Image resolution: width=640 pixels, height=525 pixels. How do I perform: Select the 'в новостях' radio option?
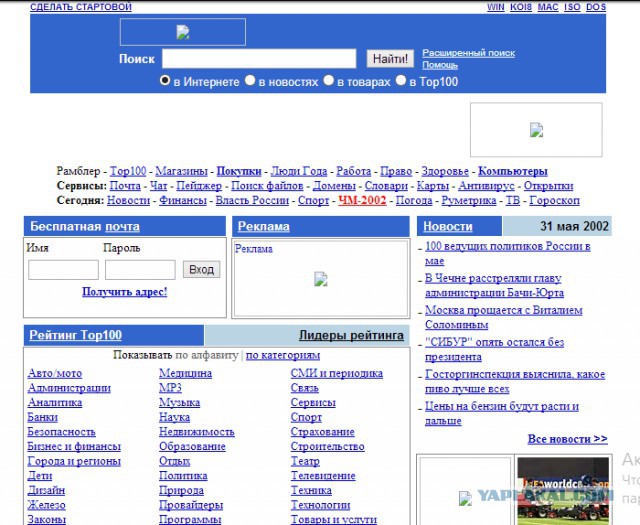pyautogui.click(x=250, y=80)
